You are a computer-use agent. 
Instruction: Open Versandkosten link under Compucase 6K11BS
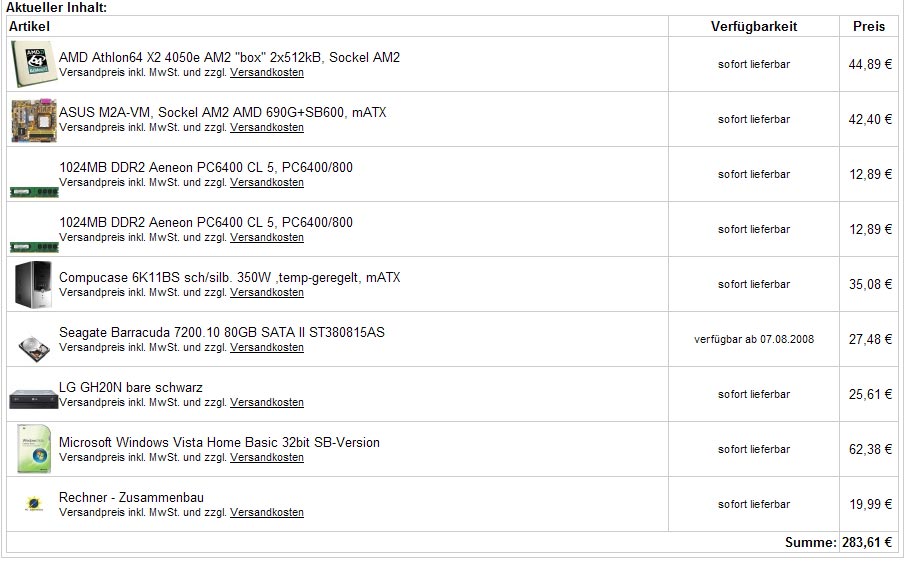pyautogui.click(x=267, y=293)
